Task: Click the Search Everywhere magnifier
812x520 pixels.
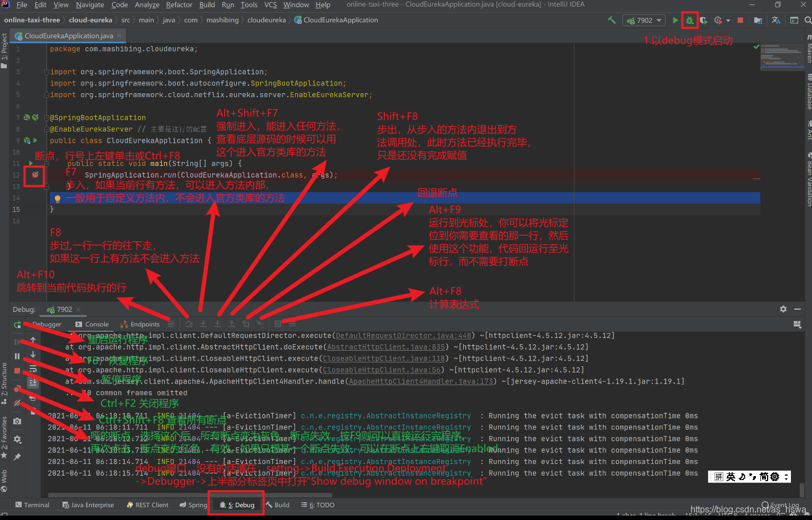Action: pos(808,20)
